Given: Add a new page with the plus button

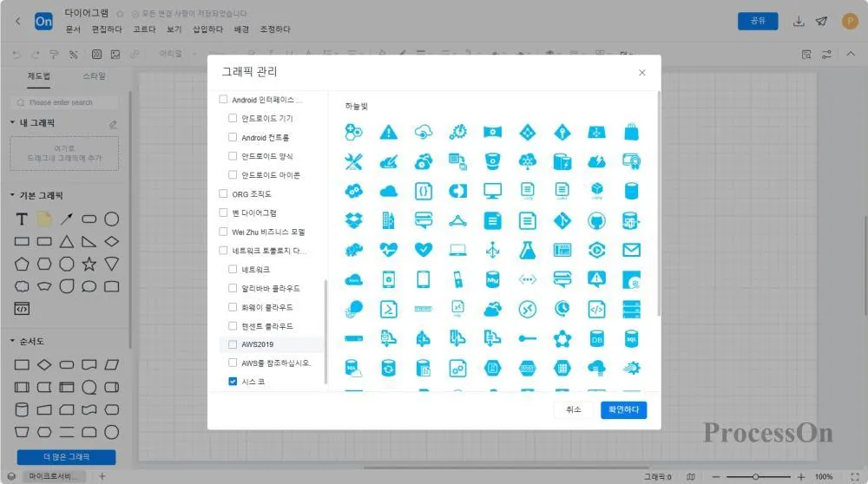Looking at the screenshot, I should [102, 476].
